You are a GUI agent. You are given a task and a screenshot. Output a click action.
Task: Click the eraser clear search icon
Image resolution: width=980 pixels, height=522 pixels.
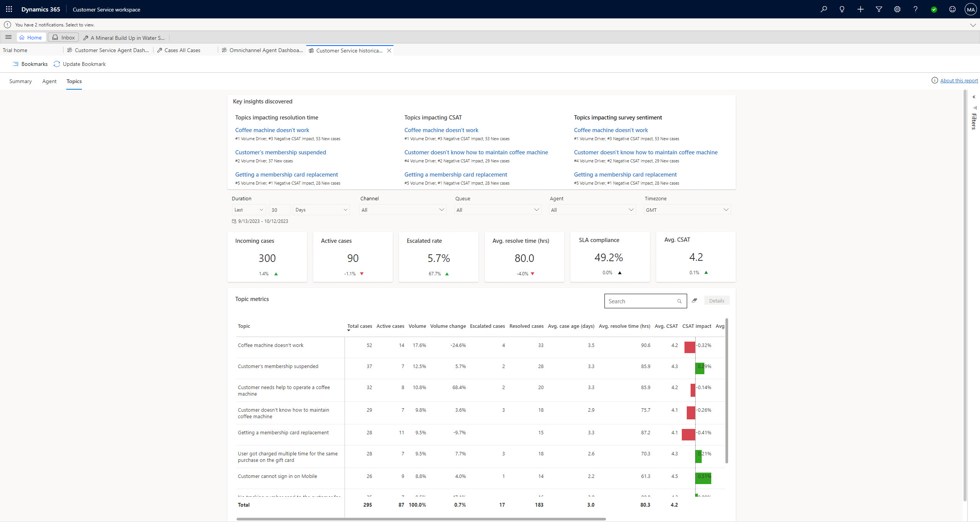click(x=694, y=301)
